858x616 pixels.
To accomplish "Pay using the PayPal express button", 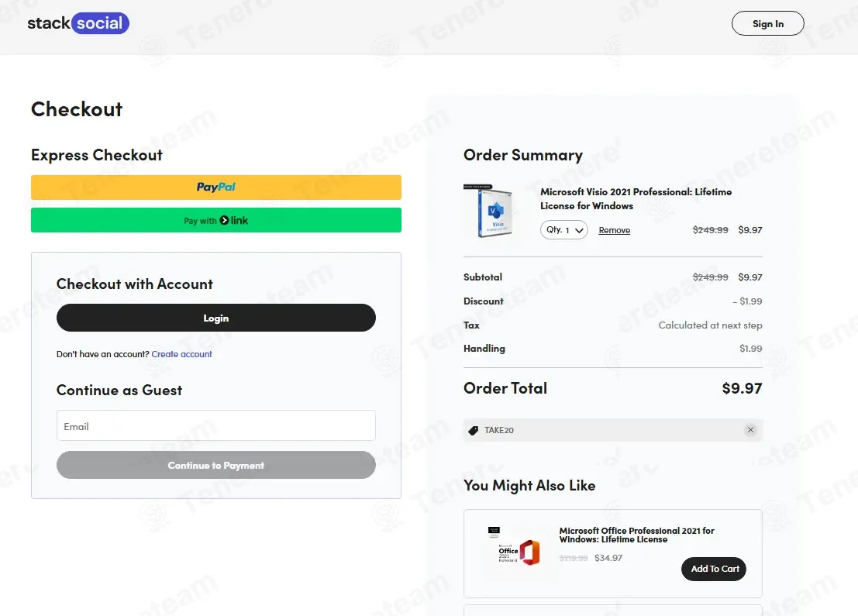I will 216,187.
